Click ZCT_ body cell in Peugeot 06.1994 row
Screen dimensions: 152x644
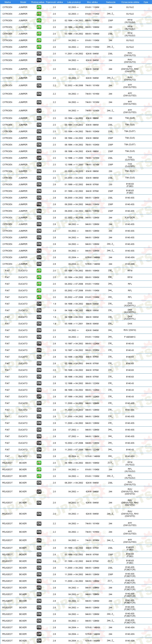(110, 463)
